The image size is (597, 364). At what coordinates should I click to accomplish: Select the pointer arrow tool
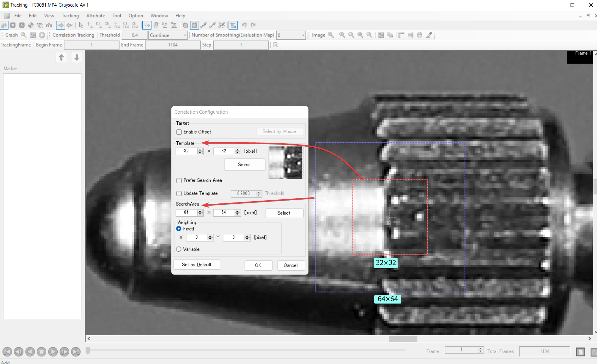coord(81,25)
